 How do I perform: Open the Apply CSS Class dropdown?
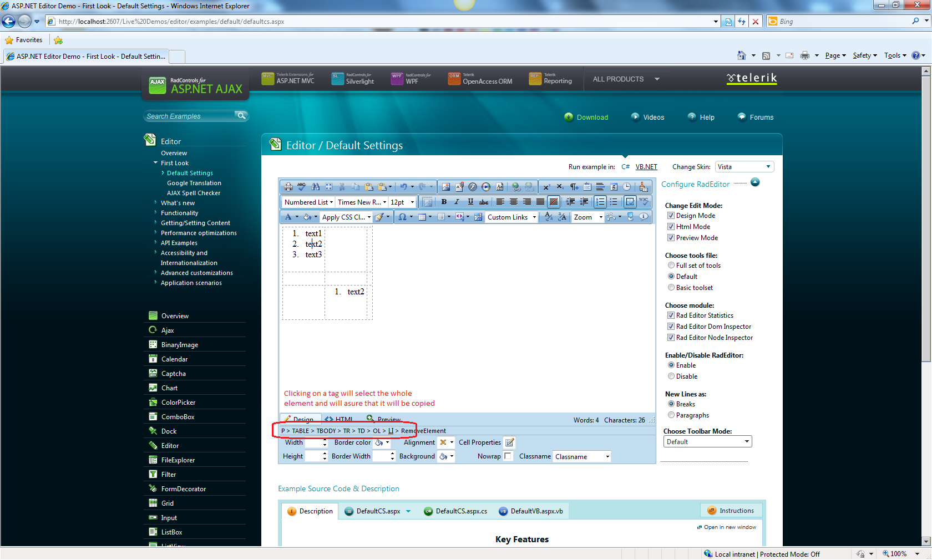coord(347,217)
